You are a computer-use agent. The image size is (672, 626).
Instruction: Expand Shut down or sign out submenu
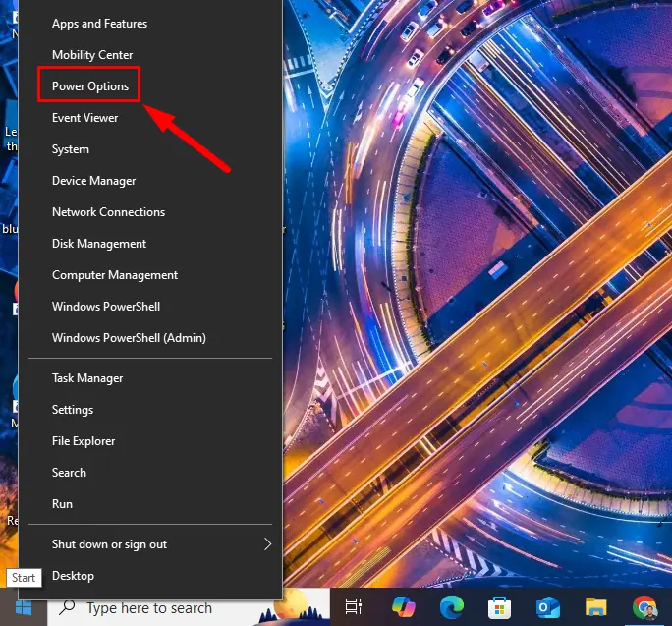click(x=150, y=544)
